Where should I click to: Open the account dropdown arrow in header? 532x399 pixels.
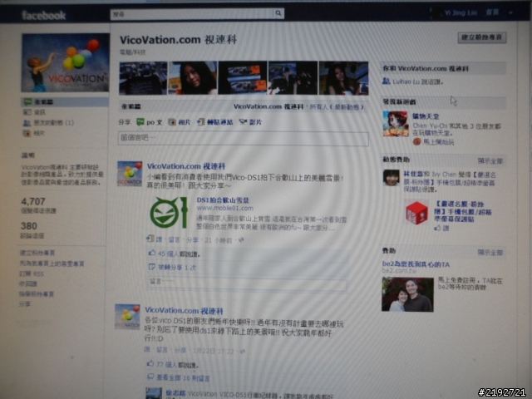510,13
